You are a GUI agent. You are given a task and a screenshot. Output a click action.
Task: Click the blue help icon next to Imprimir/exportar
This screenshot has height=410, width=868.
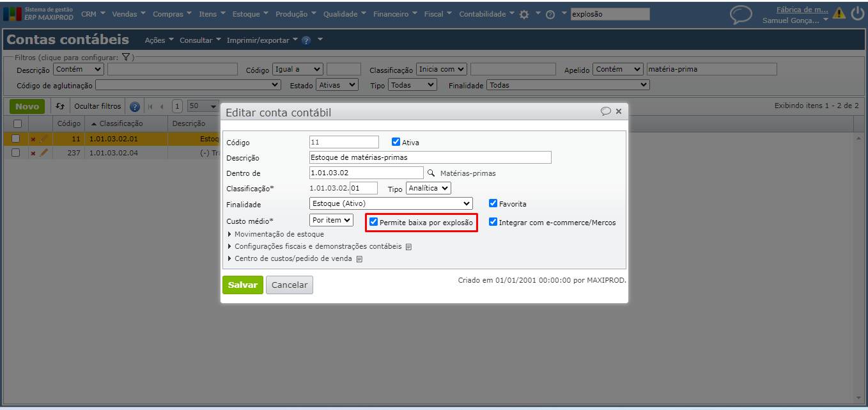click(306, 40)
